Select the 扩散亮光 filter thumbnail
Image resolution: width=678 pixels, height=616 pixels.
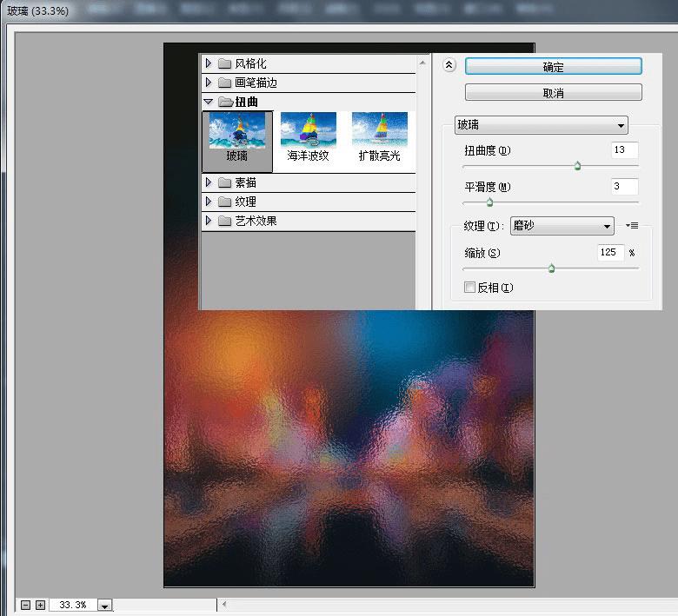point(380,137)
